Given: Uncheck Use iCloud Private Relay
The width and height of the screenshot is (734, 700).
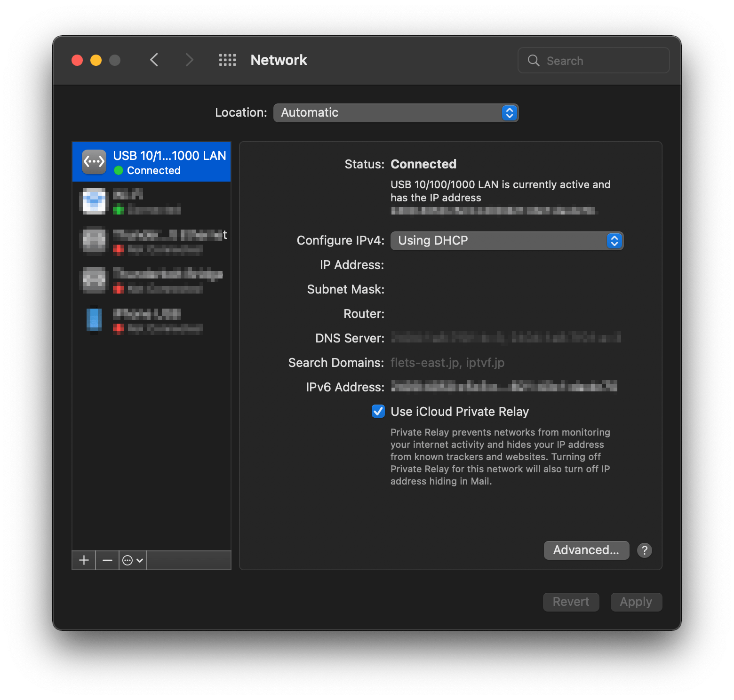Looking at the screenshot, I should [378, 412].
